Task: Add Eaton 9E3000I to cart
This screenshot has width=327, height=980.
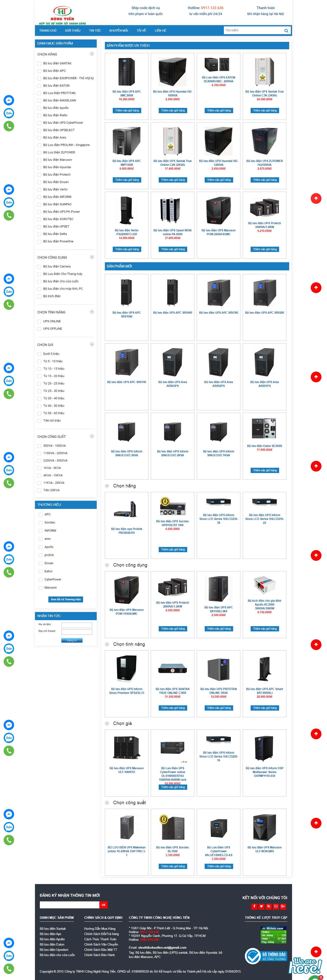Action: pos(265,471)
